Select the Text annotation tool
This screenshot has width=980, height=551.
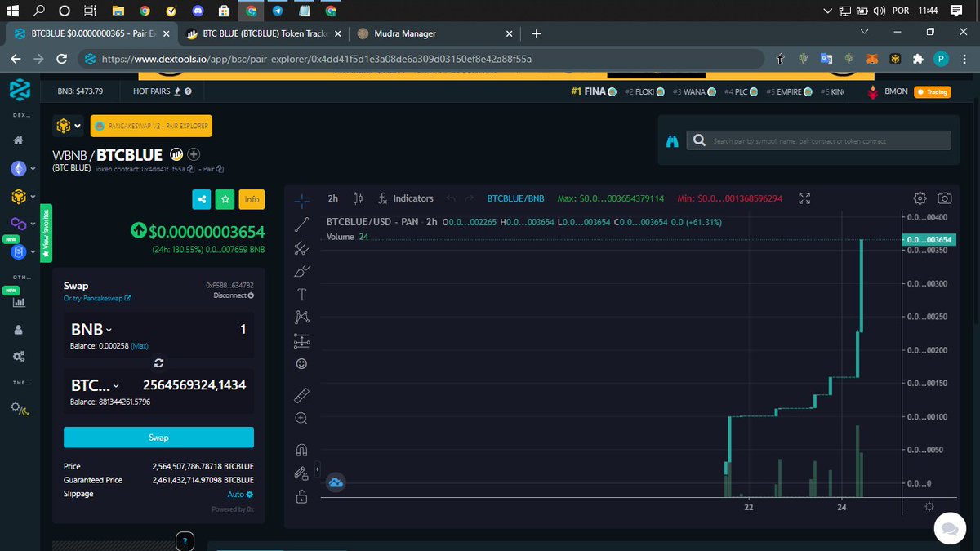pos(301,294)
